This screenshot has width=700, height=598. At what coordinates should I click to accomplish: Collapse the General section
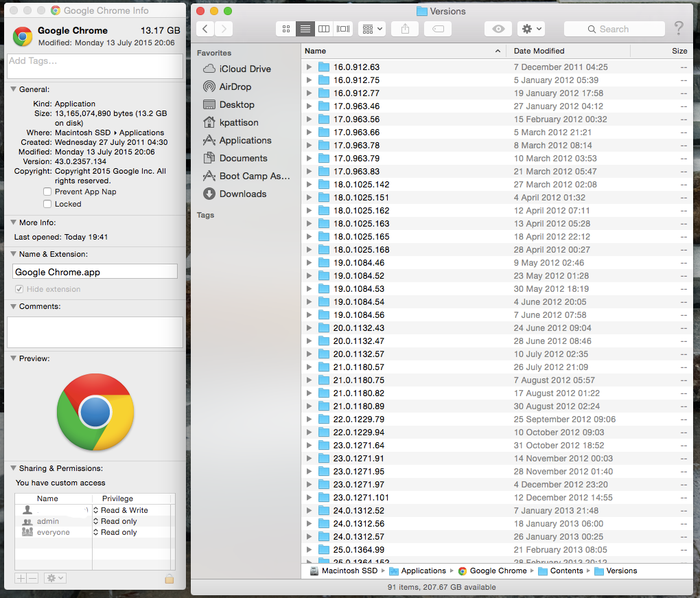(x=14, y=89)
